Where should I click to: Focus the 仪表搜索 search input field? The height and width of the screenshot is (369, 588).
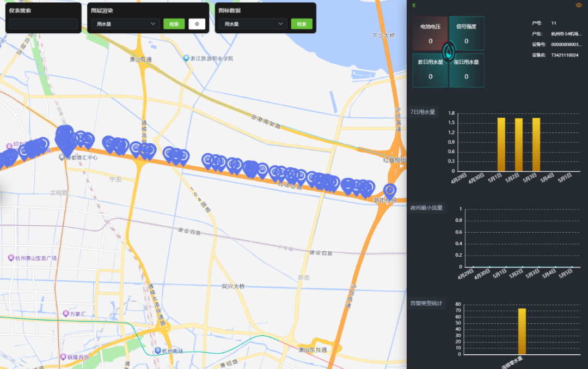44,24
